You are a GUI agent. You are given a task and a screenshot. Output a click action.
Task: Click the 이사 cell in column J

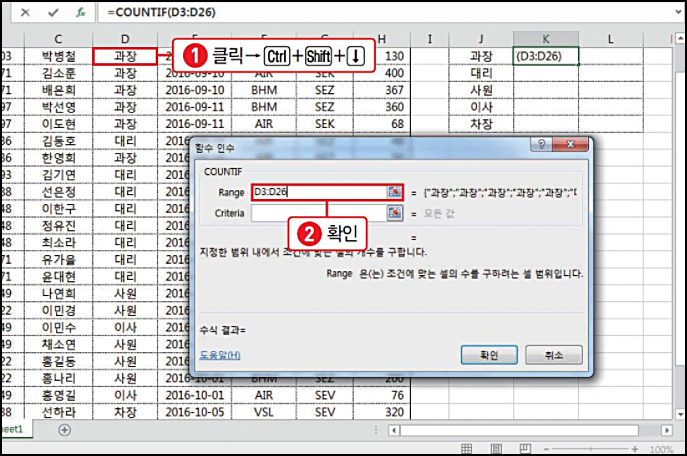click(481, 107)
